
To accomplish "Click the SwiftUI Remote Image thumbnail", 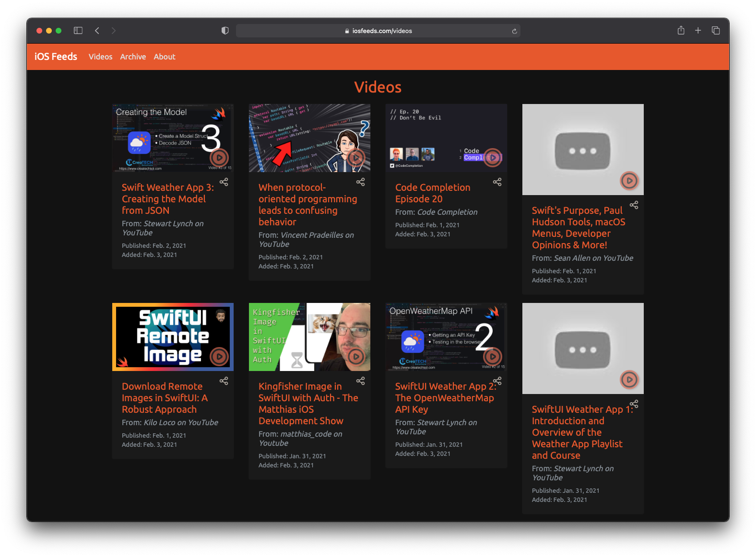I will [x=173, y=337].
